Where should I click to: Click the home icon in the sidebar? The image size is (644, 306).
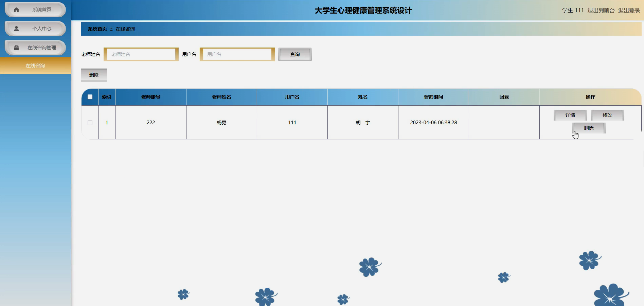click(x=16, y=10)
